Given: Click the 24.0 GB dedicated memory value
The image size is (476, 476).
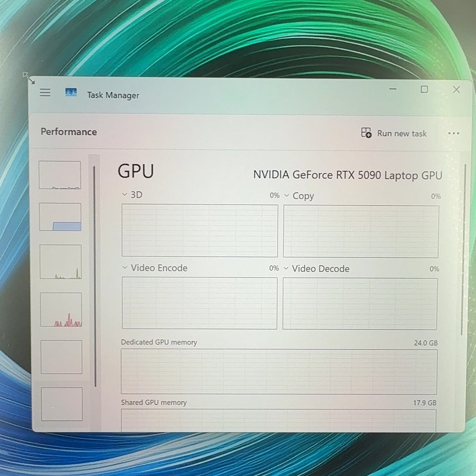Looking at the screenshot, I should point(426,343).
